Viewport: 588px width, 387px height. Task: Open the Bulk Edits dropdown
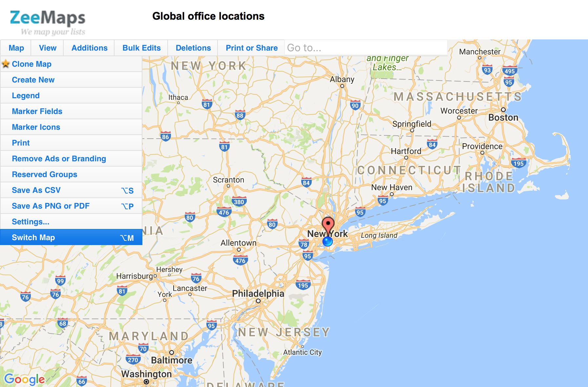tap(141, 48)
